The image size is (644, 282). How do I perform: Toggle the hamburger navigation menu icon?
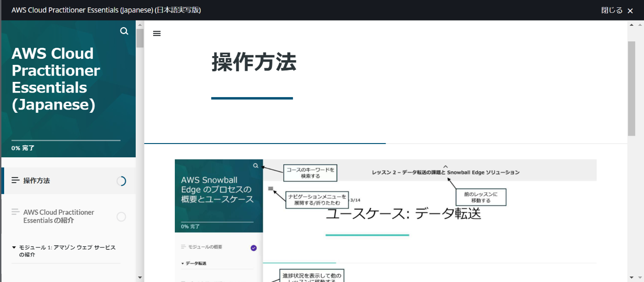click(157, 34)
